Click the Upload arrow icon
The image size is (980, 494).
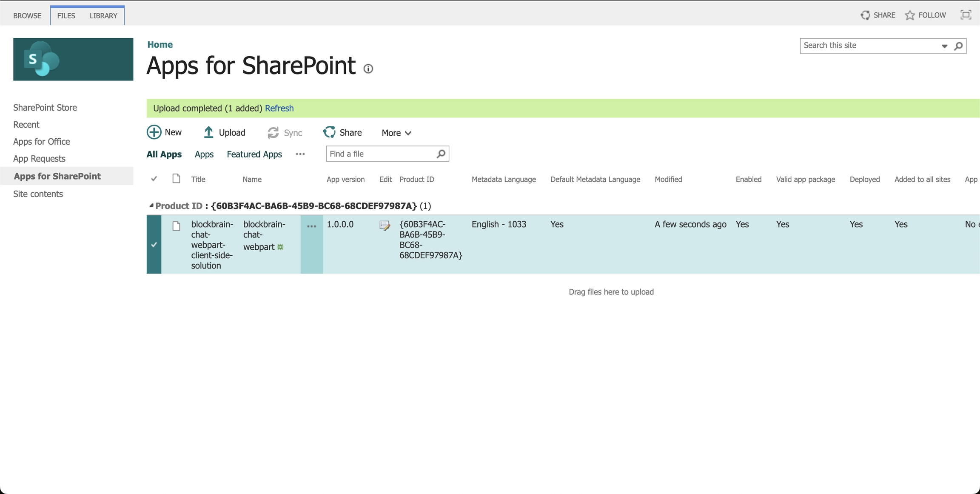tap(208, 132)
